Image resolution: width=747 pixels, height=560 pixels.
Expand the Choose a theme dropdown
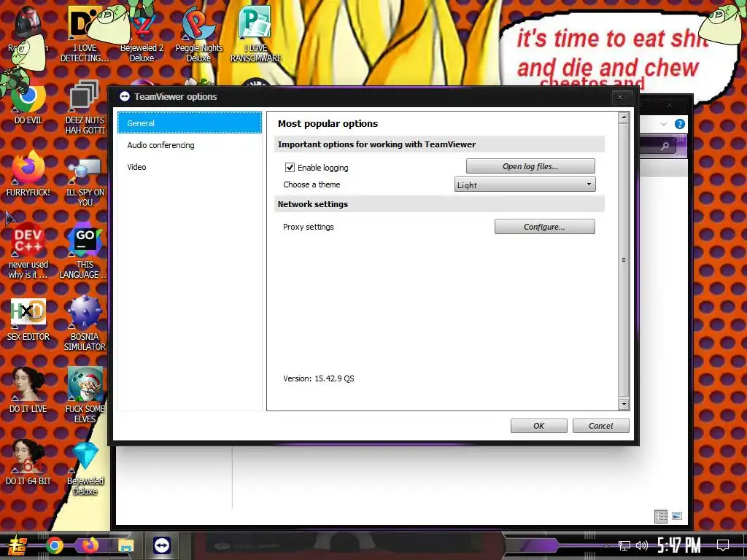[525, 184]
